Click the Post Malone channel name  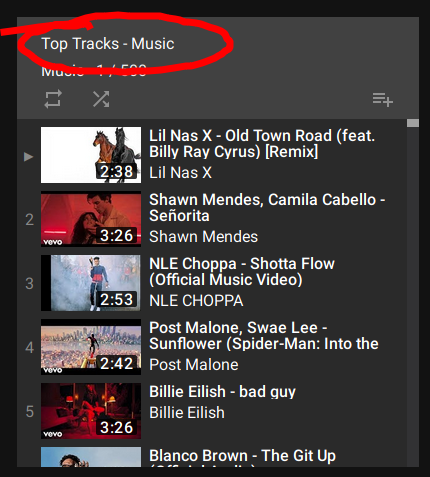tap(194, 365)
